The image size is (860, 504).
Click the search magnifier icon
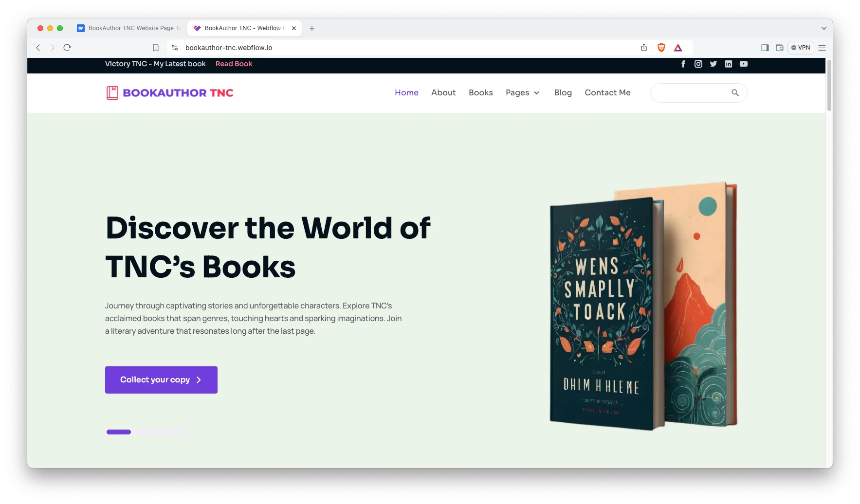(735, 93)
